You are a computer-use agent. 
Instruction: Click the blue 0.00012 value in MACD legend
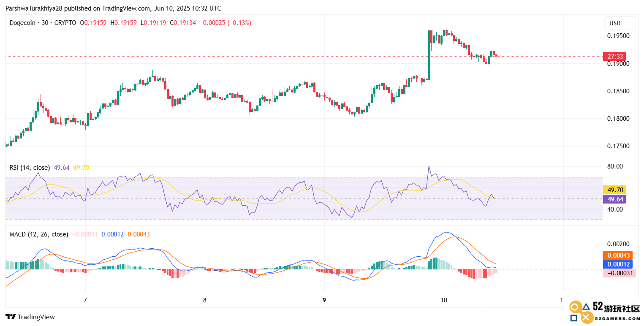point(113,234)
